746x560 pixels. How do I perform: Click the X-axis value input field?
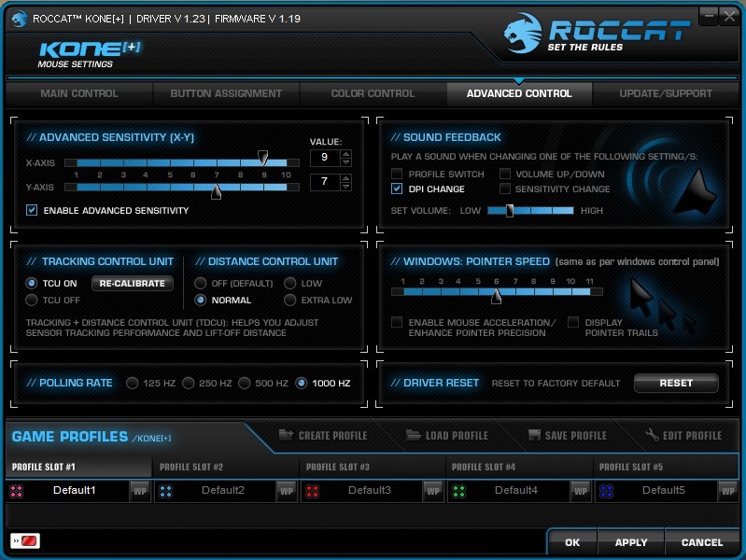coord(325,158)
